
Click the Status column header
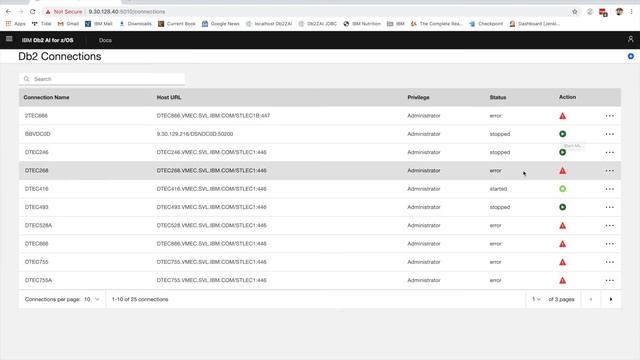click(x=498, y=97)
